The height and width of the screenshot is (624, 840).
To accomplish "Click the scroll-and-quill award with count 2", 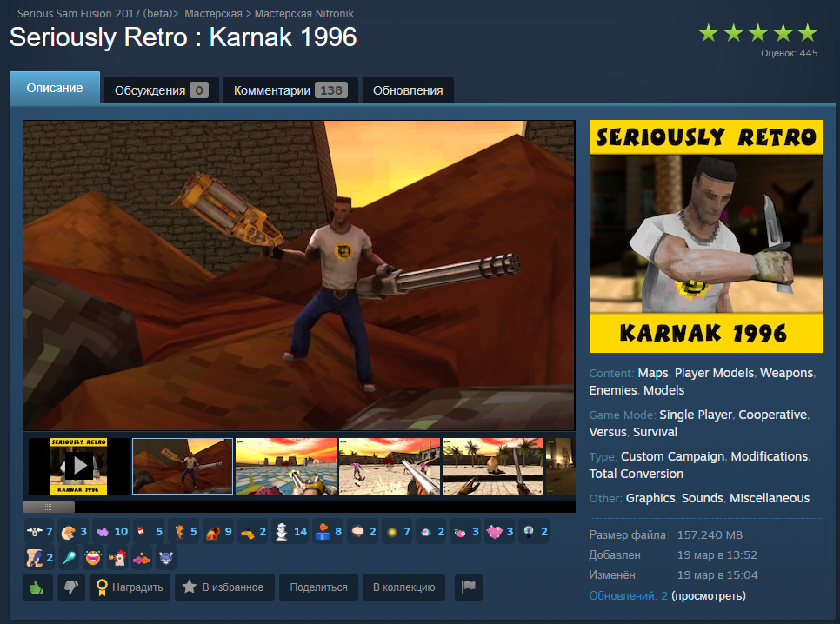I will 39,558.
